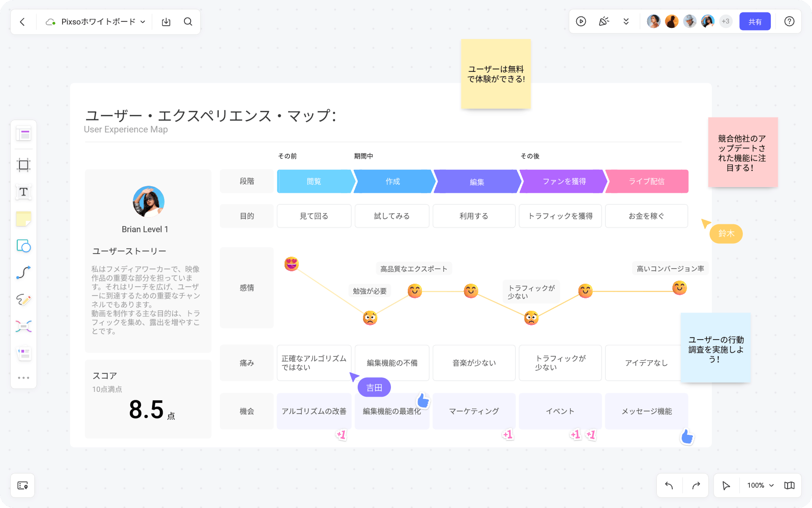Click the pink 競合他社 sticky note
This screenshot has width=812, height=508.
coord(743,152)
